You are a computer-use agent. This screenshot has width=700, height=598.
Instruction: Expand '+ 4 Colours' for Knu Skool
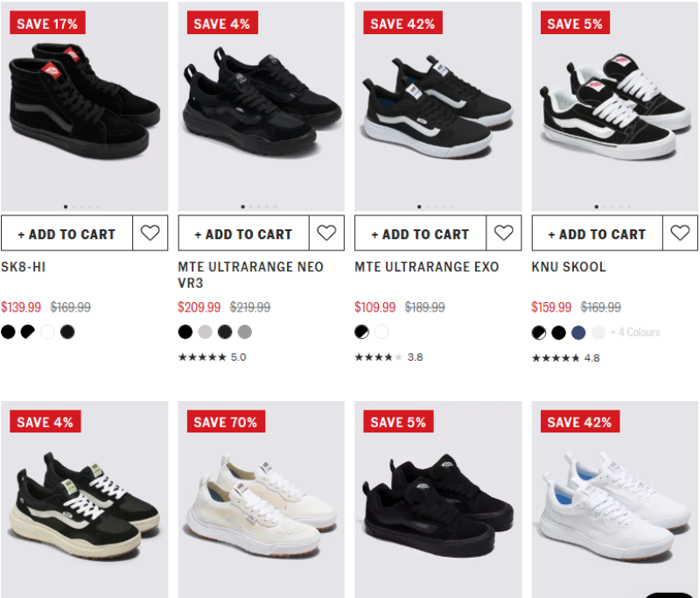pos(635,333)
